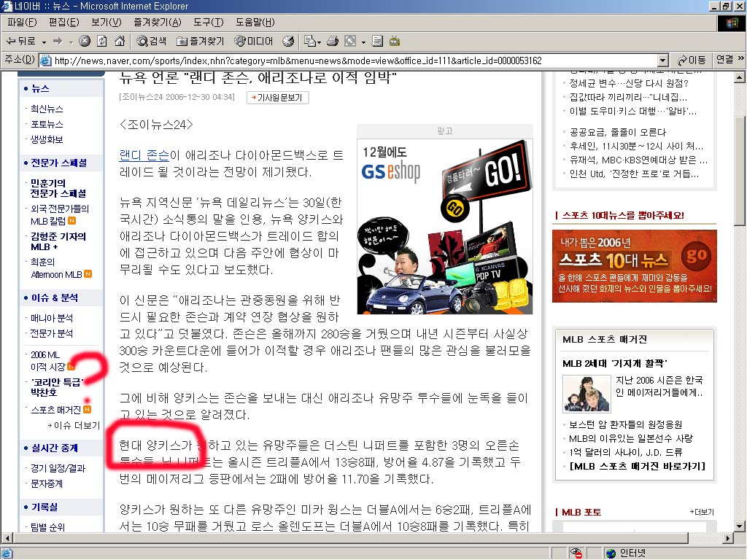Click the blocked pop-up icon in status bar
This screenshot has width=747, height=560.
pos(576,553)
